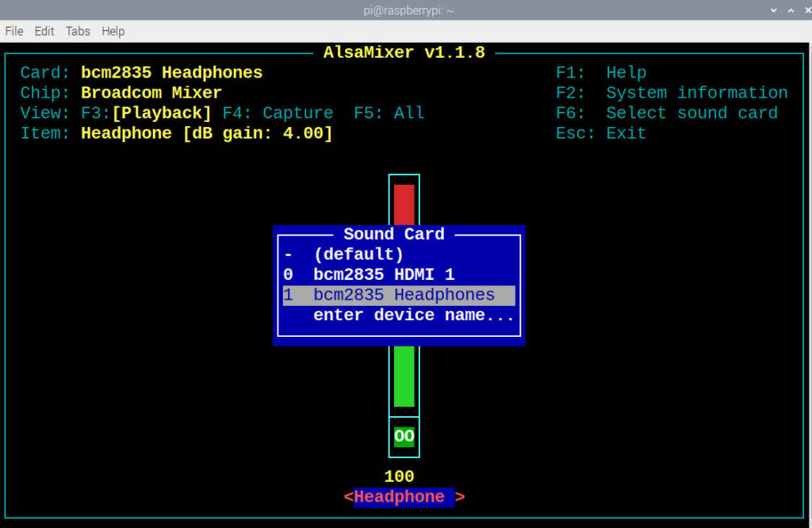This screenshot has height=528, width=812.
Task: Switch to the F5: All view
Action: [389, 113]
